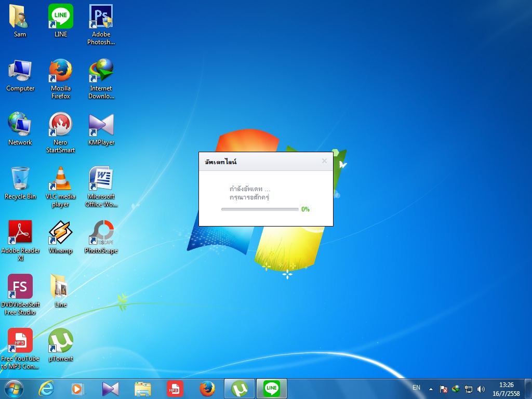Image resolution: width=532 pixels, height=399 pixels.
Task: Open Windows Media Player from the taskbar
Action: pyautogui.click(x=78, y=389)
